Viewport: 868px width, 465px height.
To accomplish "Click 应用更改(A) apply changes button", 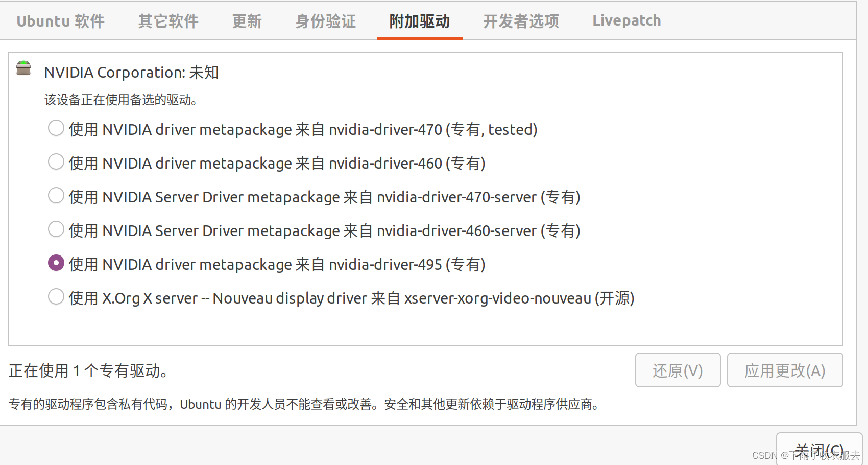I will pos(785,370).
